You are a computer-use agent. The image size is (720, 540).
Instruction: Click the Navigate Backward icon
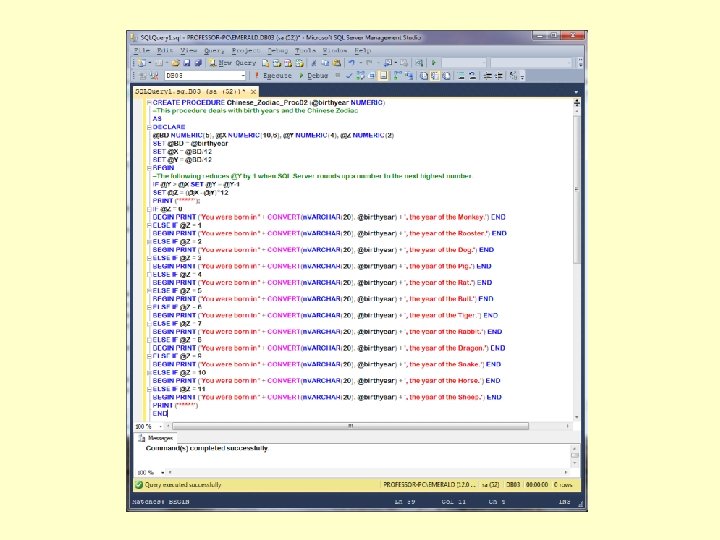[x=388, y=62]
